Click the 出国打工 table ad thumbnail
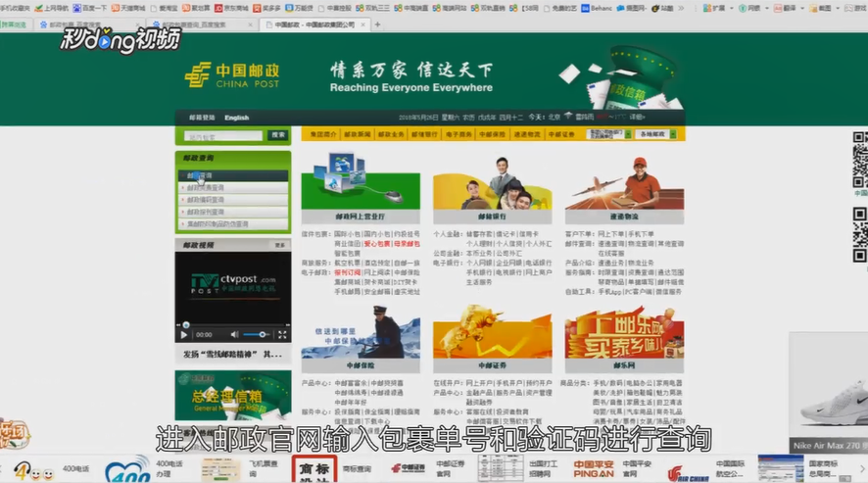The image size is (868, 483). pos(501,468)
